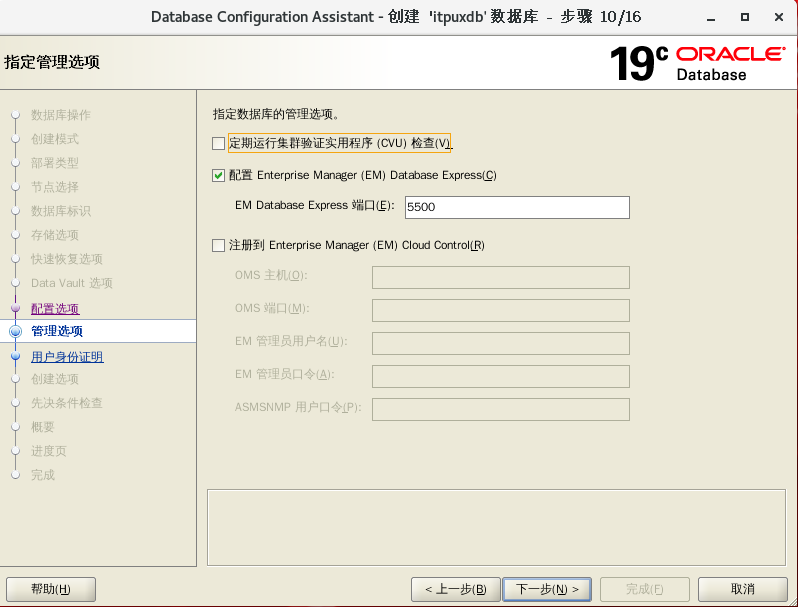This screenshot has height=607, width=798.
Task: Open 用户身份证明 step link
Action: tap(67, 357)
